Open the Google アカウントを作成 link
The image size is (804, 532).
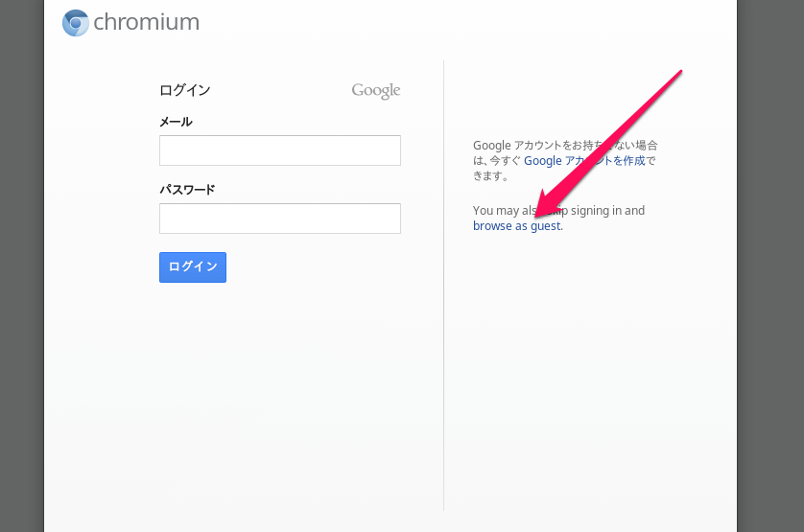(x=584, y=161)
